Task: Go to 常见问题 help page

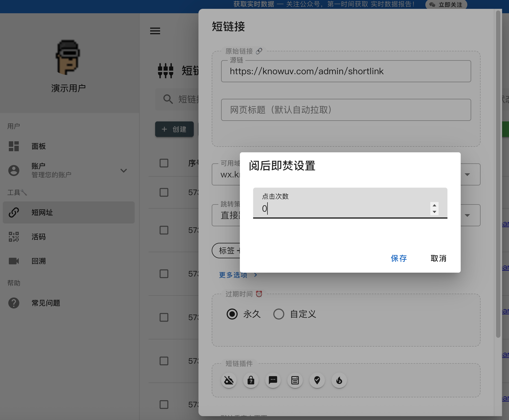Action: (46, 303)
